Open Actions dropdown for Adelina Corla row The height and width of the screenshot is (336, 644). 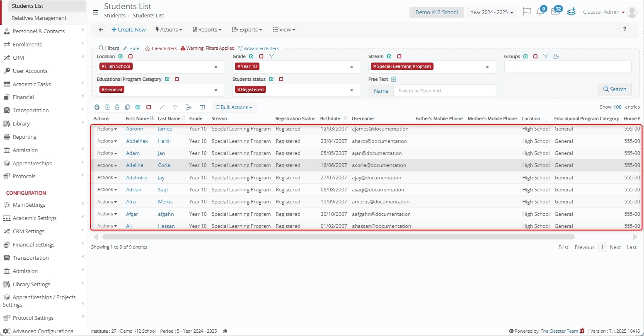click(x=107, y=165)
